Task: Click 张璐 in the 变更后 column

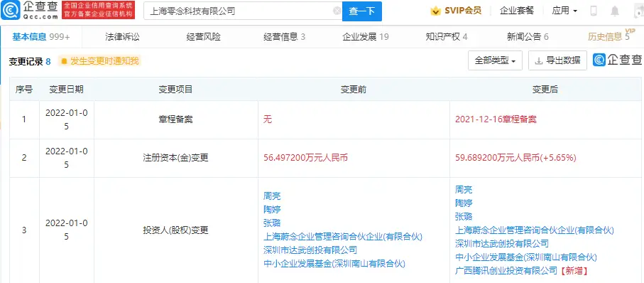Action: (464, 216)
